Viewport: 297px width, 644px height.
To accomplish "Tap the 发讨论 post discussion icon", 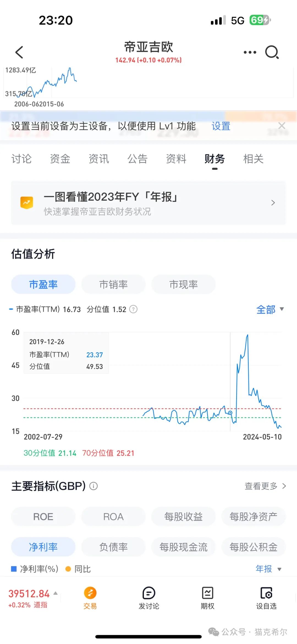I will [x=149, y=593].
